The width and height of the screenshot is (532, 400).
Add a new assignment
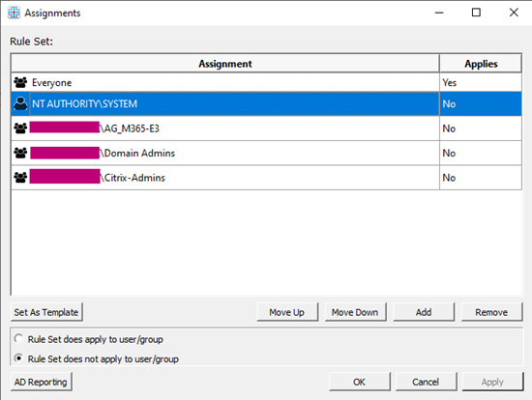coord(424,312)
